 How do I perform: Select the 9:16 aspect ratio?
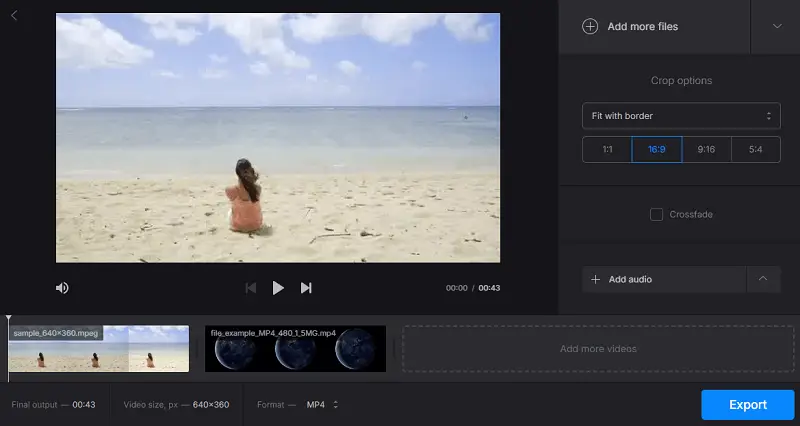click(706, 149)
